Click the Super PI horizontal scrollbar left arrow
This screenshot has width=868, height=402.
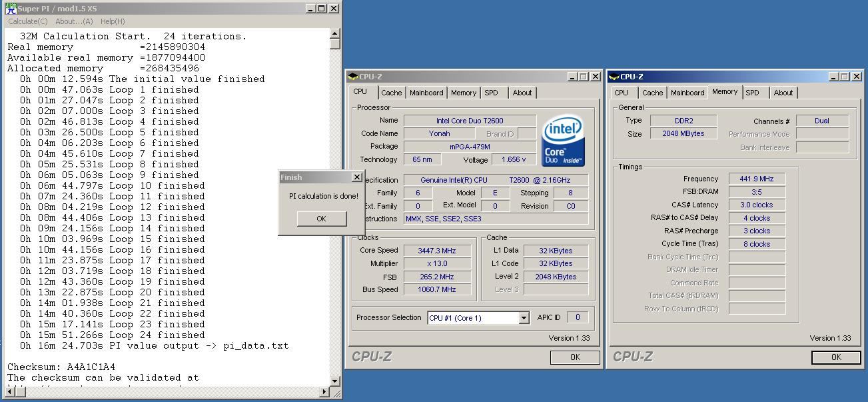(x=9, y=391)
